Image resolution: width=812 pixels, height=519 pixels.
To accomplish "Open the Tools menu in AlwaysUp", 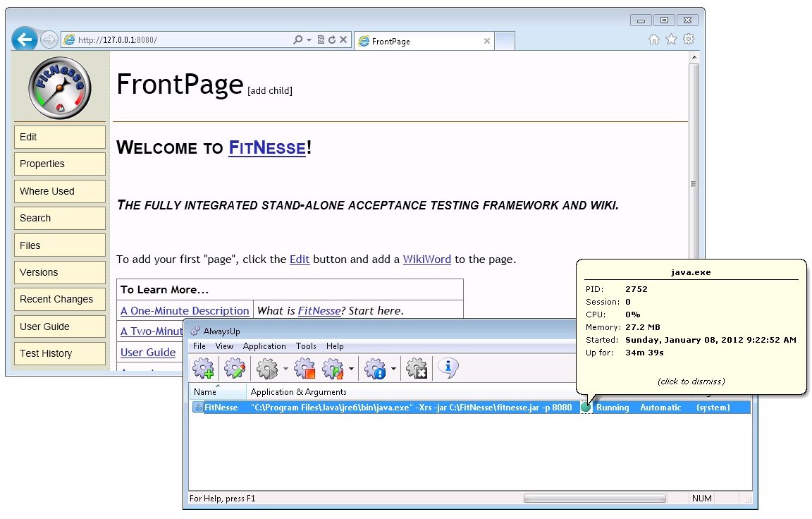I will 305,346.
